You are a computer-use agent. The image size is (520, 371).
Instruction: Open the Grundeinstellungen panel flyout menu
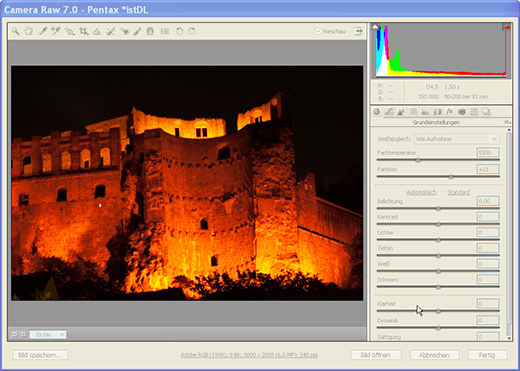pos(507,122)
